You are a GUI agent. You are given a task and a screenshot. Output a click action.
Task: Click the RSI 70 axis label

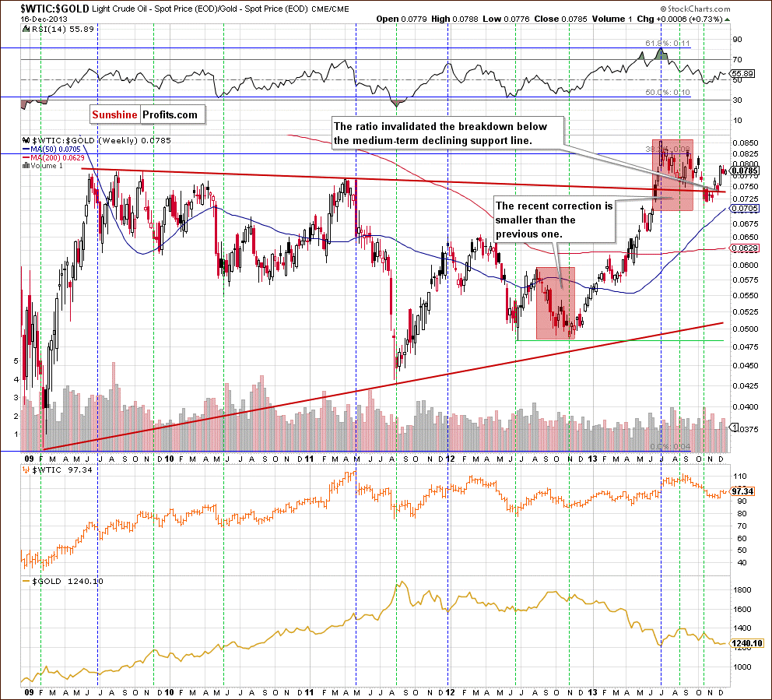[x=737, y=60]
